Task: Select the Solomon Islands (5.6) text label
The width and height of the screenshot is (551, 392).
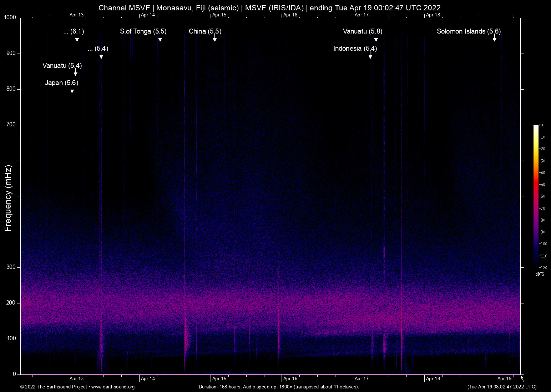Action: pos(469,31)
